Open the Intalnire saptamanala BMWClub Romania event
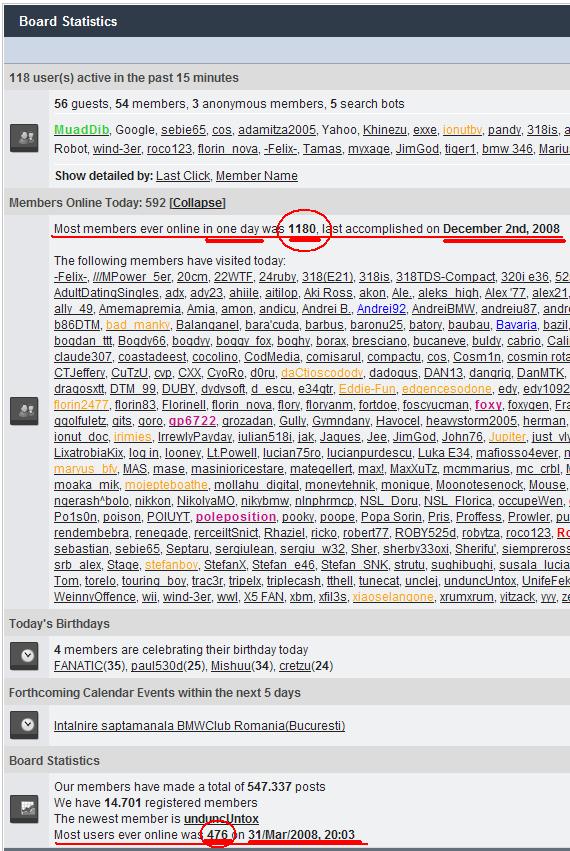 [199, 726]
